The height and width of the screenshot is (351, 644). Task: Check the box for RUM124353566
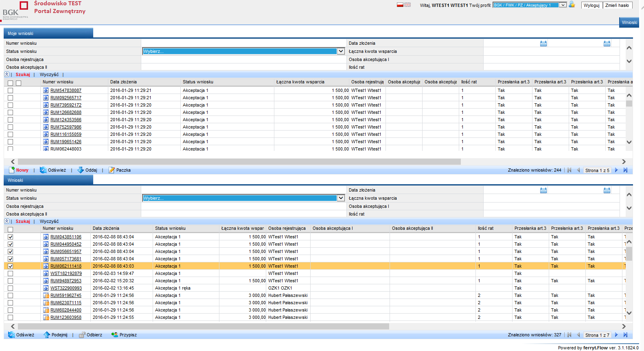(10, 120)
